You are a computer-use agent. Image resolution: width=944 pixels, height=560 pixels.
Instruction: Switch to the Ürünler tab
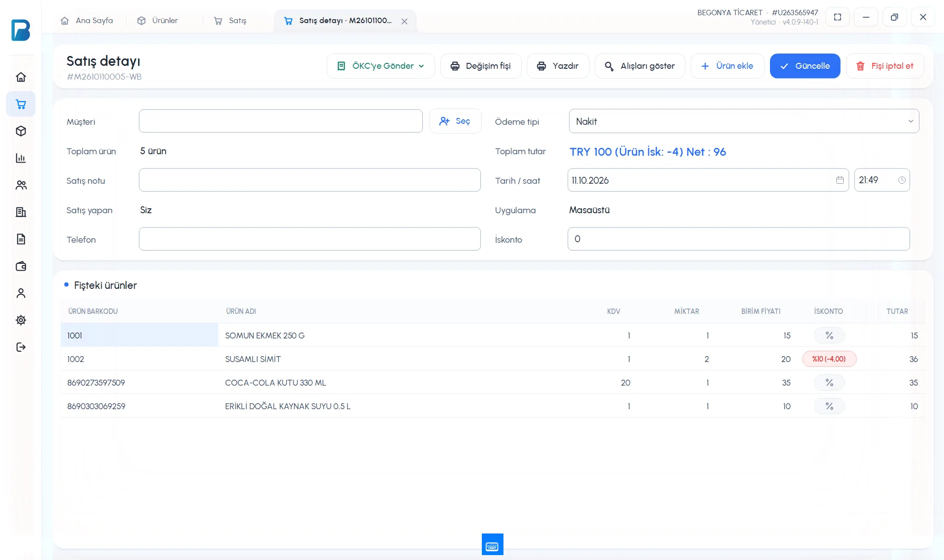click(x=158, y=21)
